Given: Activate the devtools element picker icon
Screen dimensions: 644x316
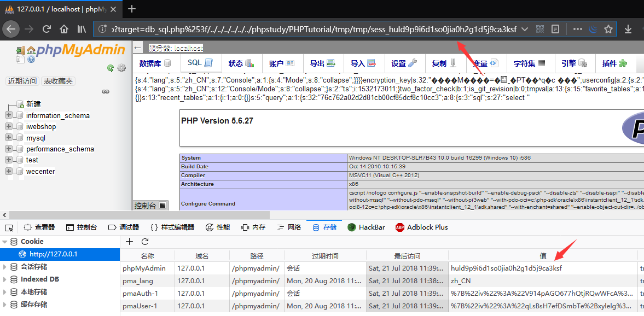Looking at the screenshot, I should point(9,227).
